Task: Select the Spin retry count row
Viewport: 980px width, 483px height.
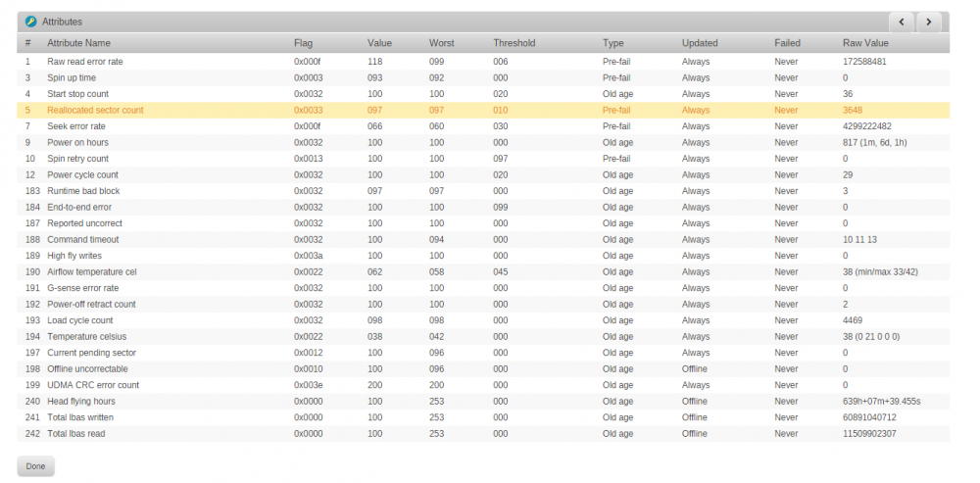Action: click(483, 159)
